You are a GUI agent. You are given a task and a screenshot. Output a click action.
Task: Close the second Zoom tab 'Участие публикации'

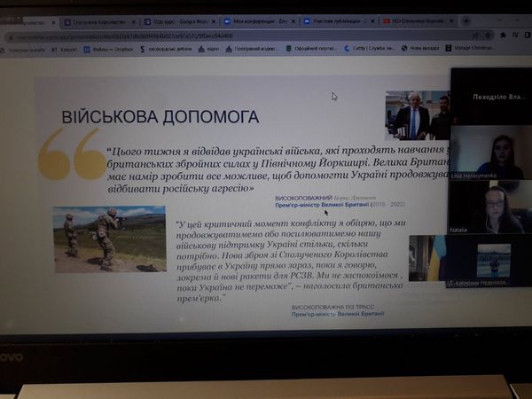click(x=372, y=21)
